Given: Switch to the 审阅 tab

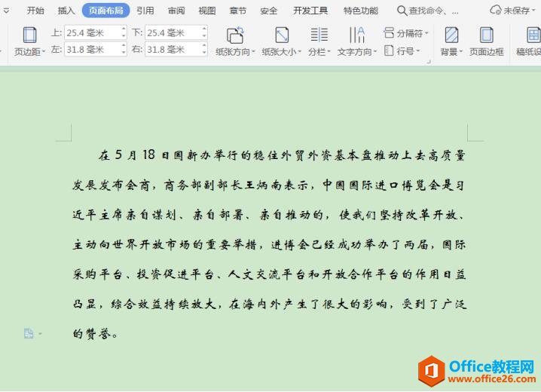Looking at the screenshot, I should pyautogui.click(x=176, y=11).
